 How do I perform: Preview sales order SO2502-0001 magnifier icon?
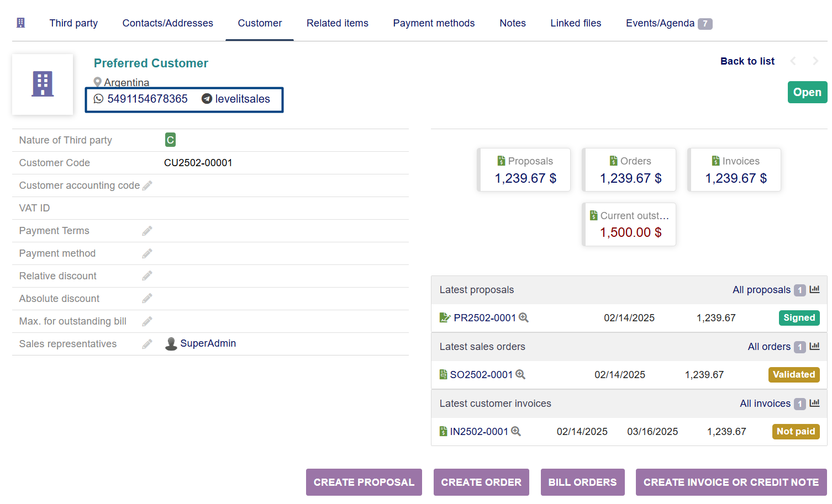coord(520,375)
